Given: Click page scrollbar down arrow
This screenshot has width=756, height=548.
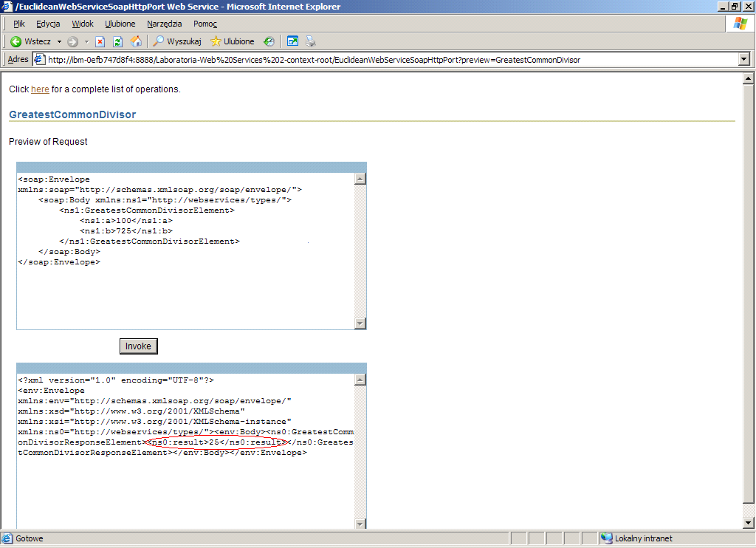Looking at the screenshot, I should [749, 522].
